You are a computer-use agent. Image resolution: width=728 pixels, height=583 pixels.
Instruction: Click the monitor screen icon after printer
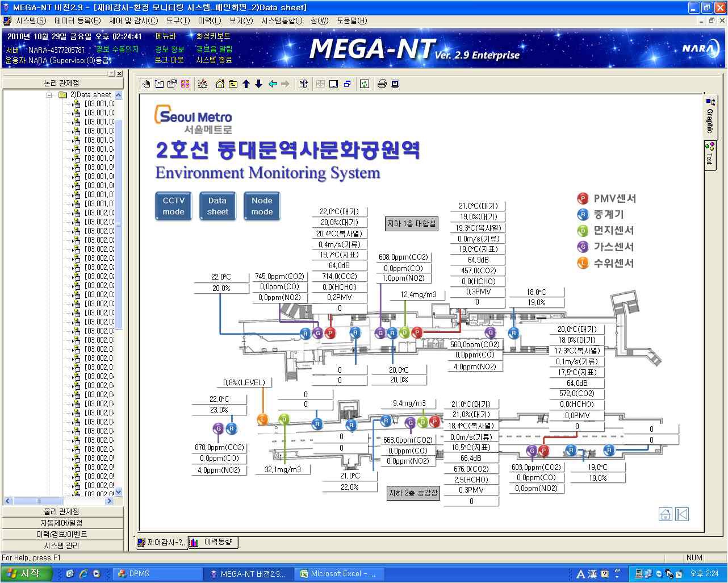pos(395,84)
